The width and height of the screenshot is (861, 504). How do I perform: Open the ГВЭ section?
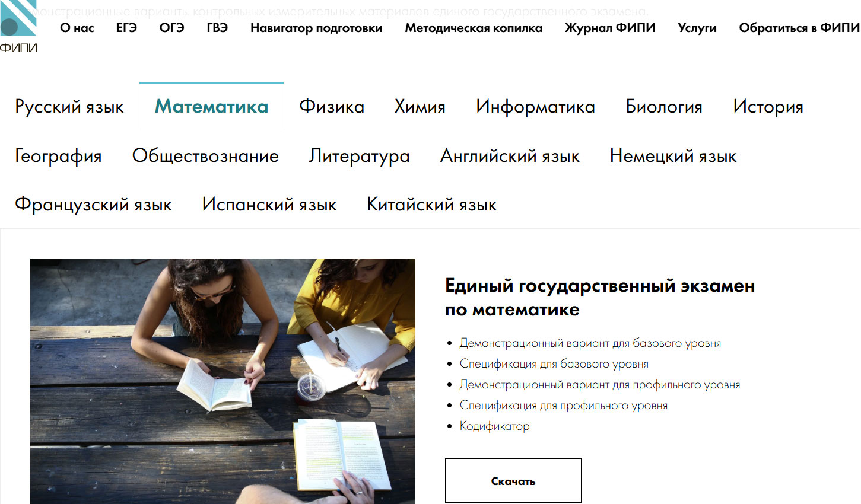click(217, 28)
